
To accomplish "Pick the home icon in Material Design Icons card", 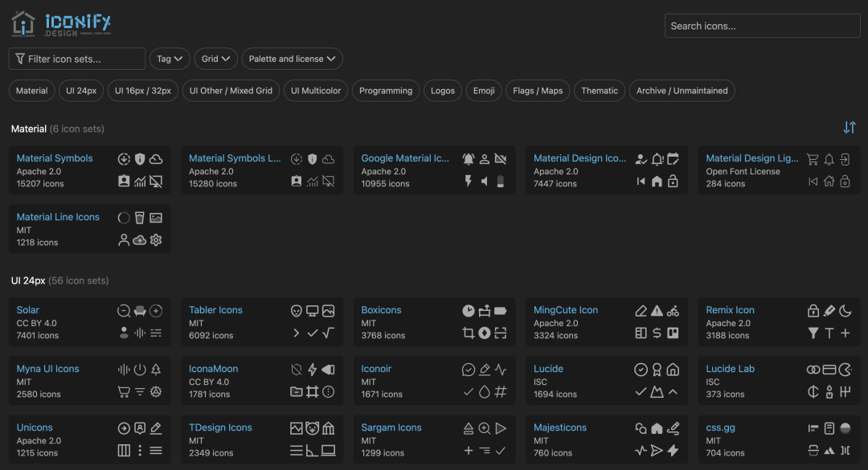I will tap(657, 182).
